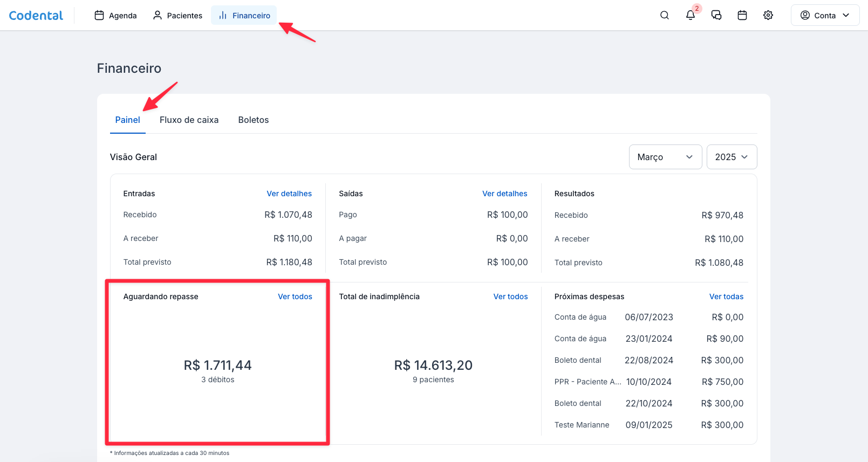Click Ver todas for Próximas despesas
Viewport: 868px width, 462px height.
point(726,296)
